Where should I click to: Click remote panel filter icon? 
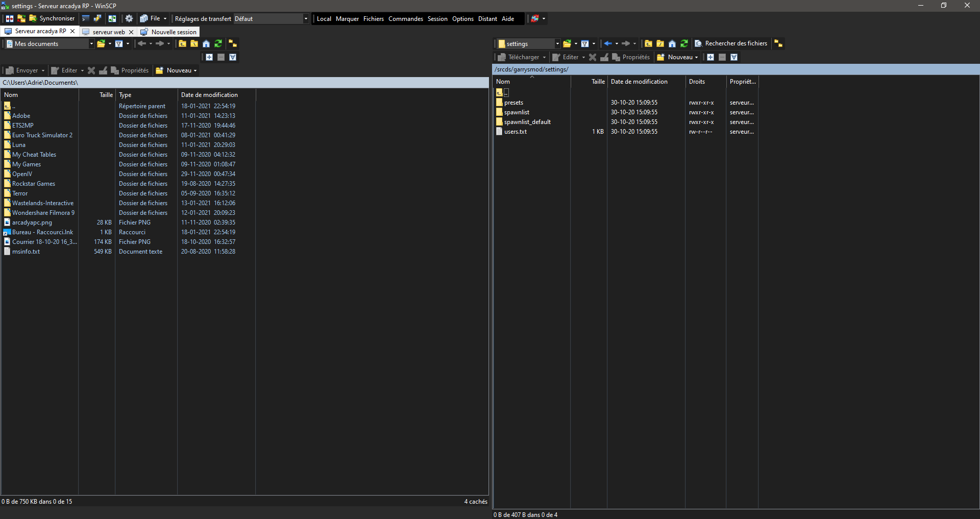pyautogui.click(x=585, y=44)
